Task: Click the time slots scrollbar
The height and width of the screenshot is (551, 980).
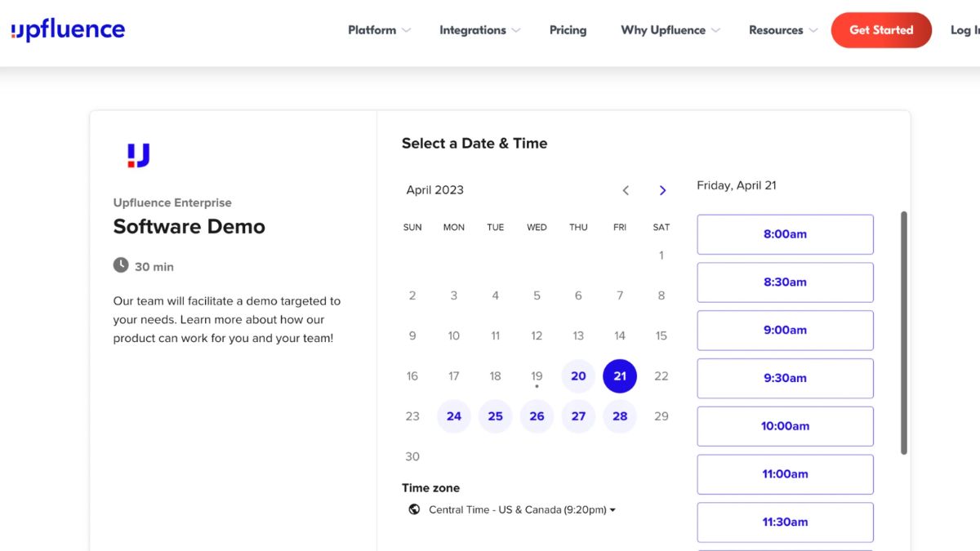Action: 904,333
